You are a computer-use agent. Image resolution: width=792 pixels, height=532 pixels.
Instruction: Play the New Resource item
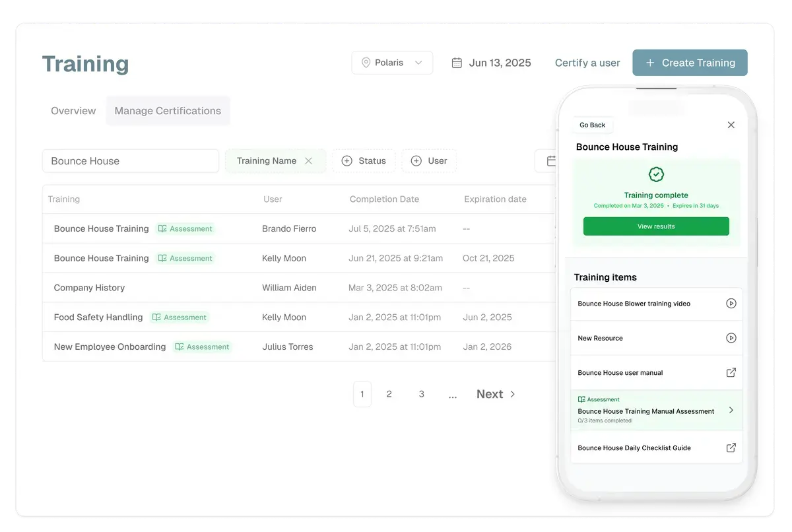731,338
